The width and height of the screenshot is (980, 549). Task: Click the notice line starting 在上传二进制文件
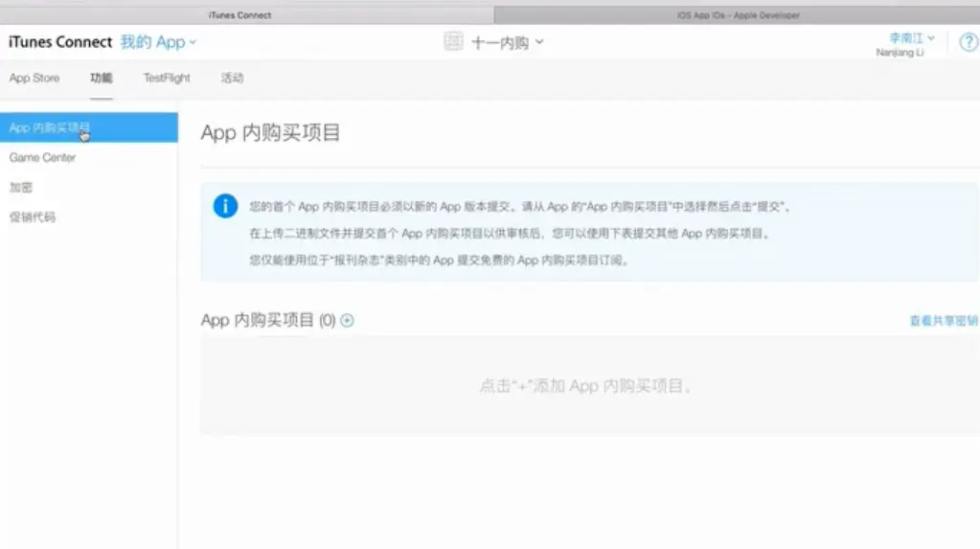(510, 233)
